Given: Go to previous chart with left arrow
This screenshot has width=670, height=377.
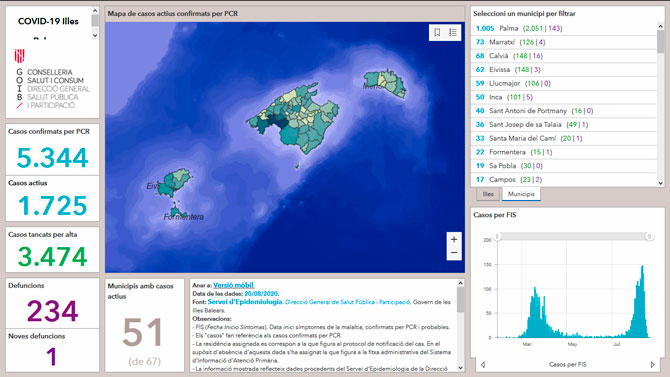Looking at the screenshot, I should [483, 365].
